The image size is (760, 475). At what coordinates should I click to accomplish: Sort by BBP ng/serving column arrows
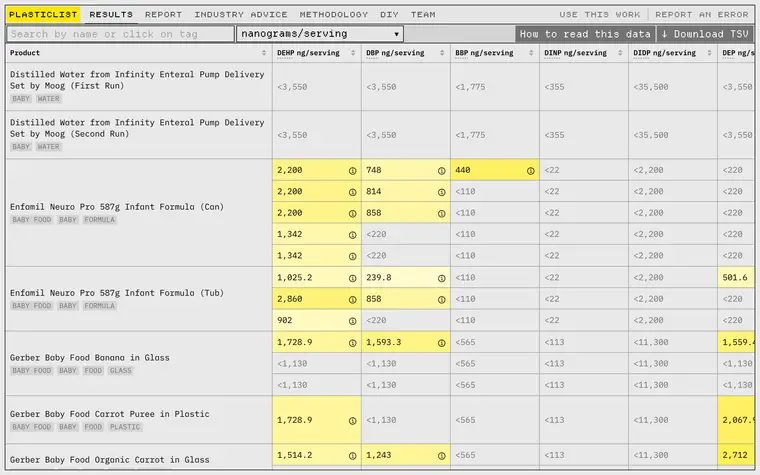(x=531, y=53)
